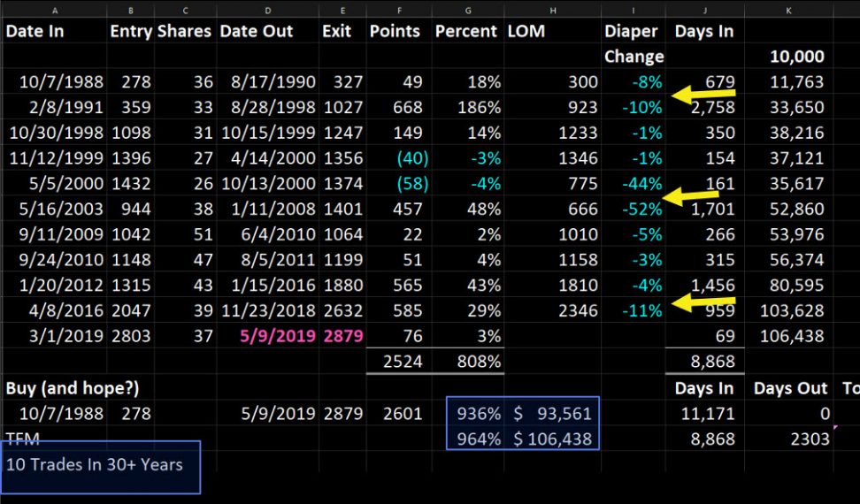The width and height of the screenshot is (860, 504).
Task: Select the '$ 106,438' cell
Action: click(x=552, y=439)
